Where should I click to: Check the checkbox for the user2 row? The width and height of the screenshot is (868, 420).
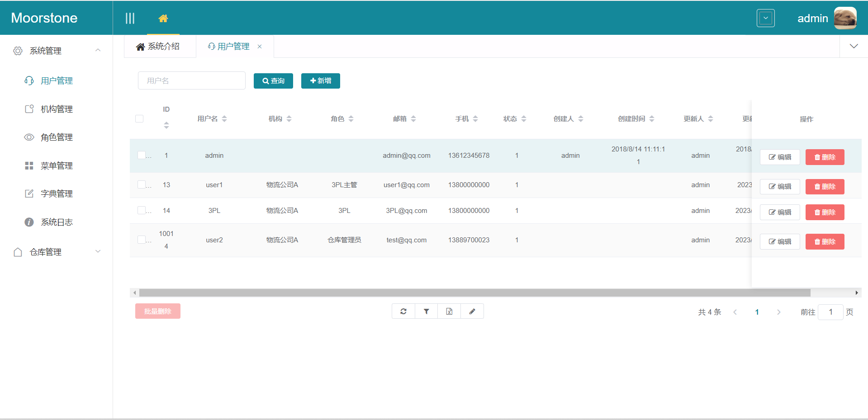click(142, 240)
